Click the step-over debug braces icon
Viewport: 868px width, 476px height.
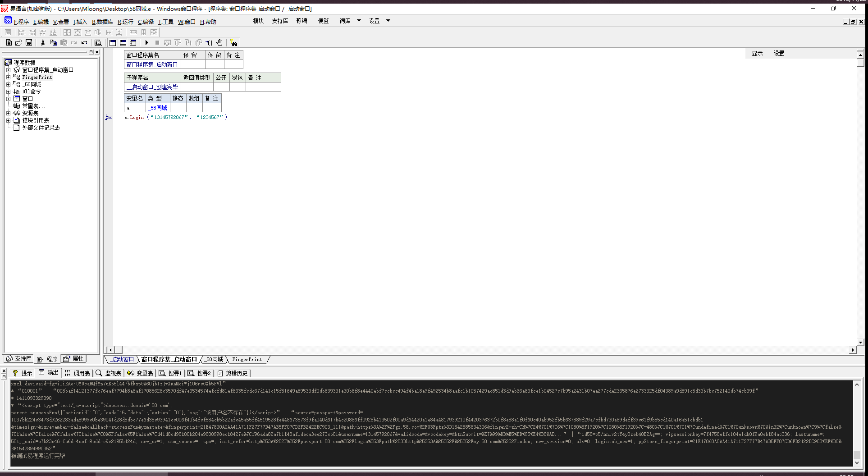[178, 42]
